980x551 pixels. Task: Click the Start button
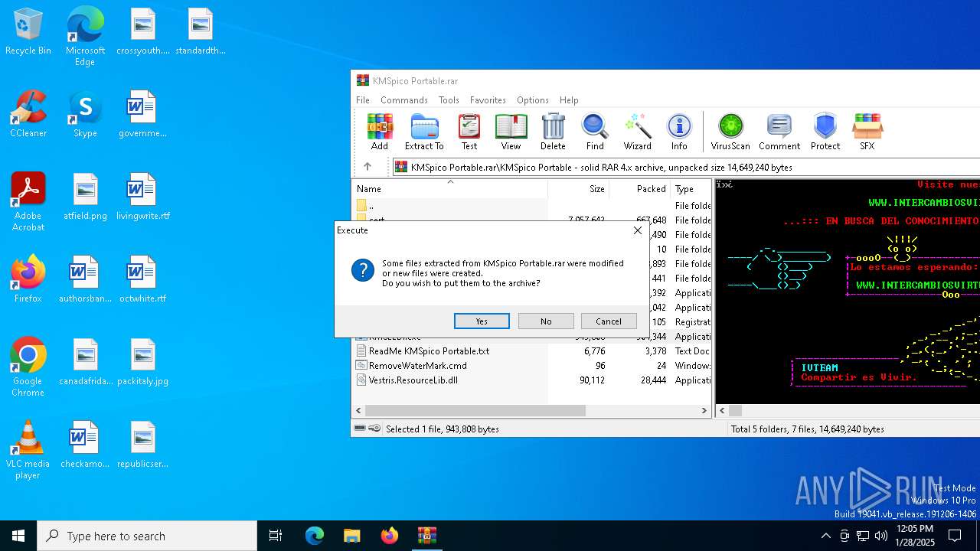[x=18, y=536]
